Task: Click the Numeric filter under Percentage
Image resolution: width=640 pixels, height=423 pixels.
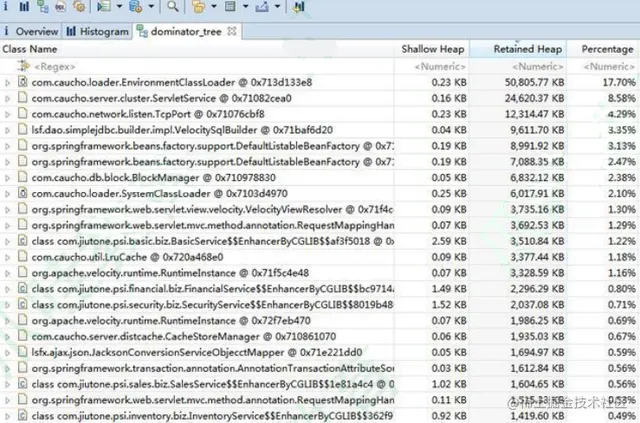Action: pyautogui.click(x=609, y=66)
